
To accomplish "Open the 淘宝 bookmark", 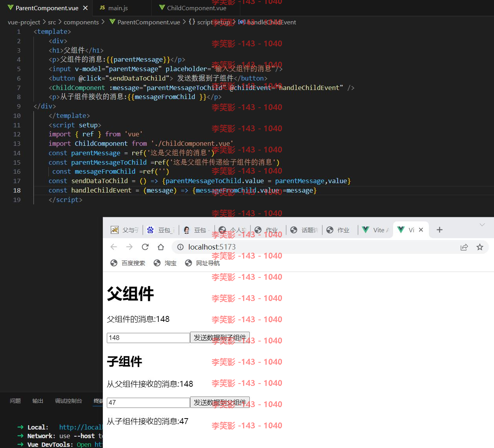I will [165, 263].
